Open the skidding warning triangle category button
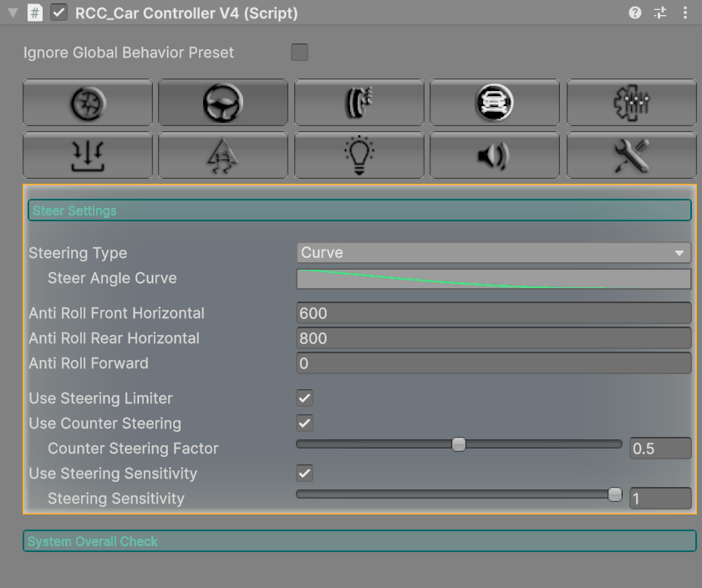702x588 pixels. click(x=223, y=155)
